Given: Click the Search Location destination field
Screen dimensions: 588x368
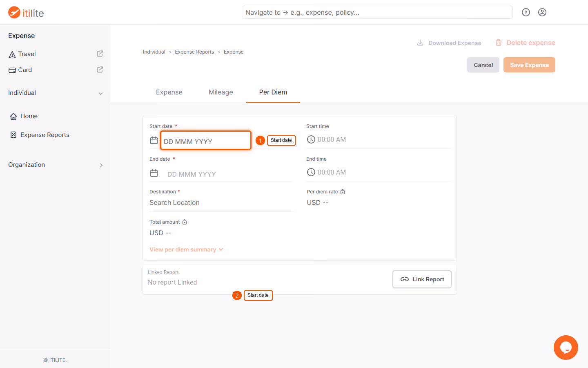Looking at the screenshot, I should coord(221,203).
